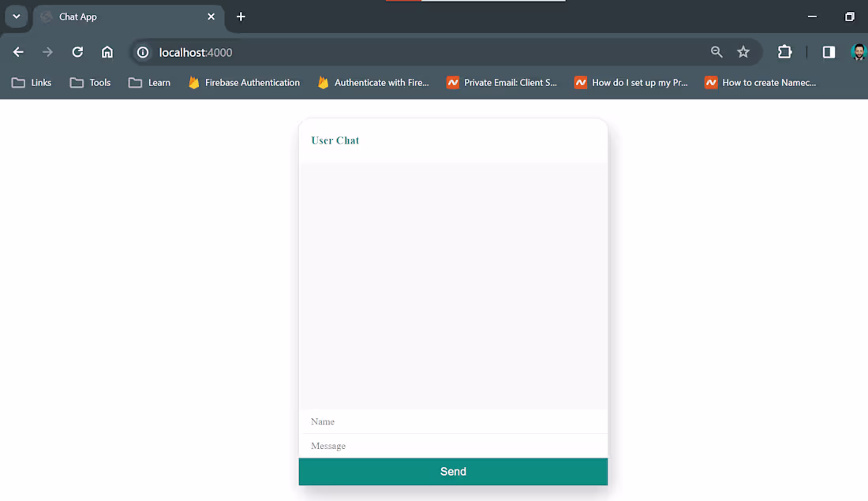The height and width of the screenshot is (501, 868).
Task: Click the back navigation arrow
Action: [17, 52]
